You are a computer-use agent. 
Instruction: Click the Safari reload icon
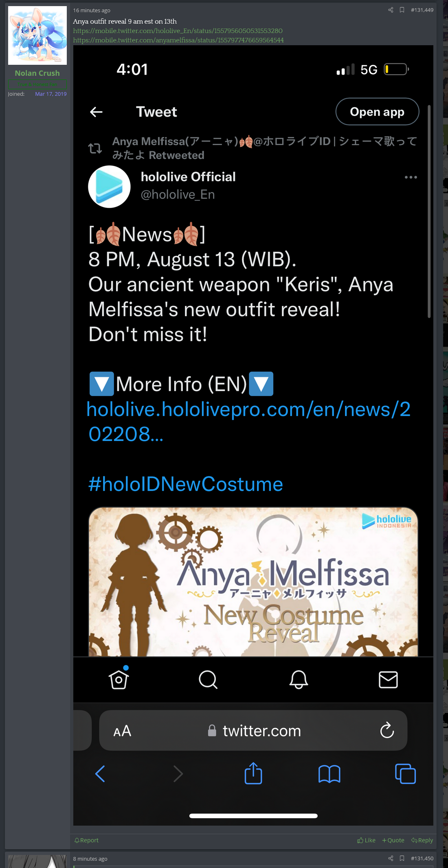coord(387,730)
